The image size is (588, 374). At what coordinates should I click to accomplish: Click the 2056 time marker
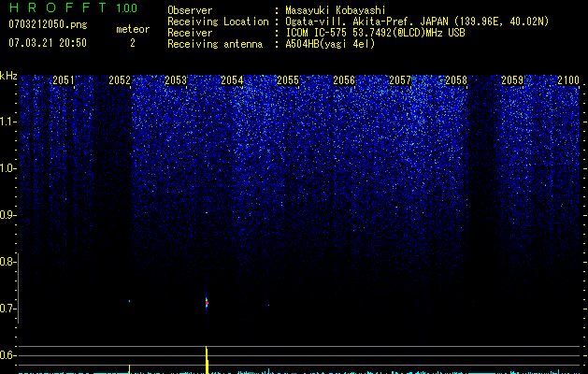[344, 80]
